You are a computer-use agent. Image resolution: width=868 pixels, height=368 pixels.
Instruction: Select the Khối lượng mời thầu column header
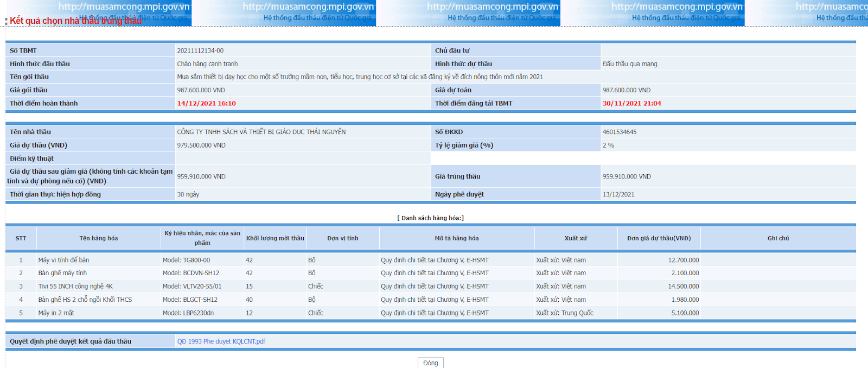pyautogui.click(x=275, y=238)
